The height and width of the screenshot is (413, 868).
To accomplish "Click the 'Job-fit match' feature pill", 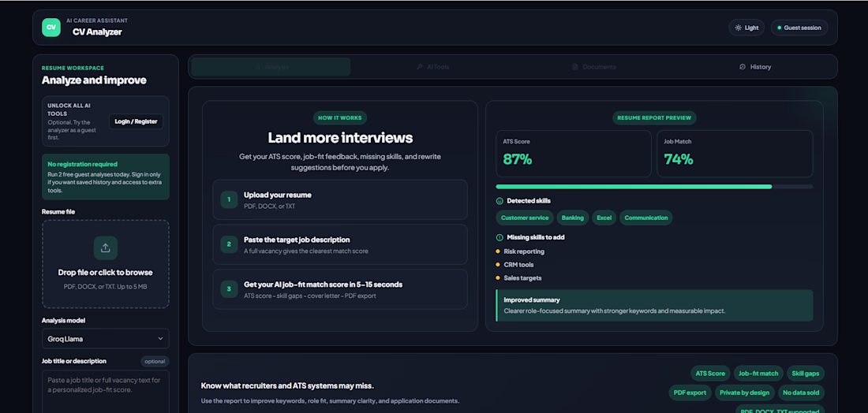I will point(759,374).
